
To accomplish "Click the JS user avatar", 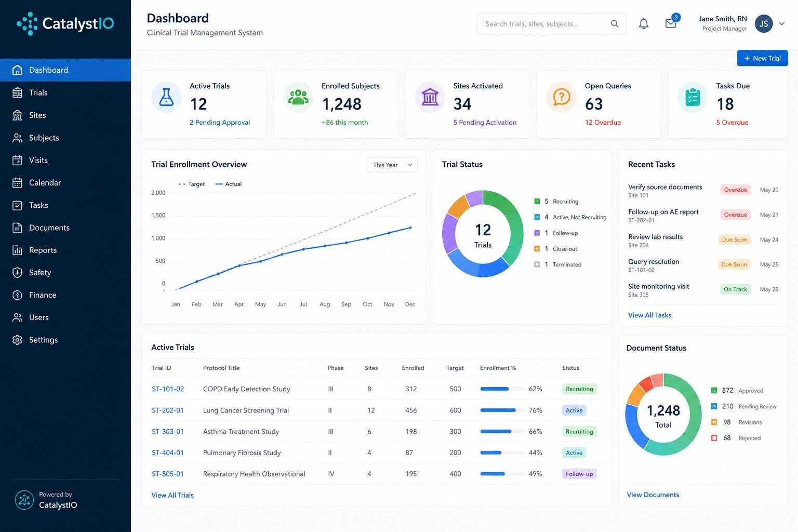I will click(x=764, y=23).
